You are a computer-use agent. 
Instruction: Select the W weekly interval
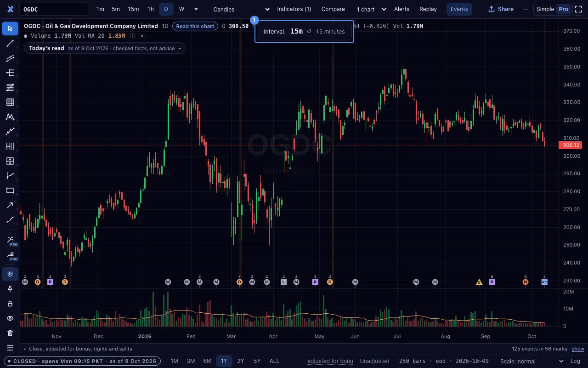click(x=181, y=9)
